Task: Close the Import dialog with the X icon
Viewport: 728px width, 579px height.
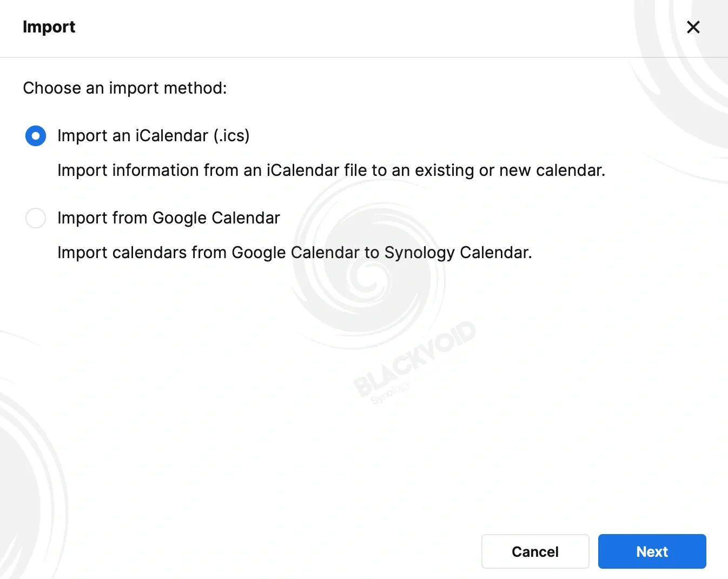Action: pos(693,27)
